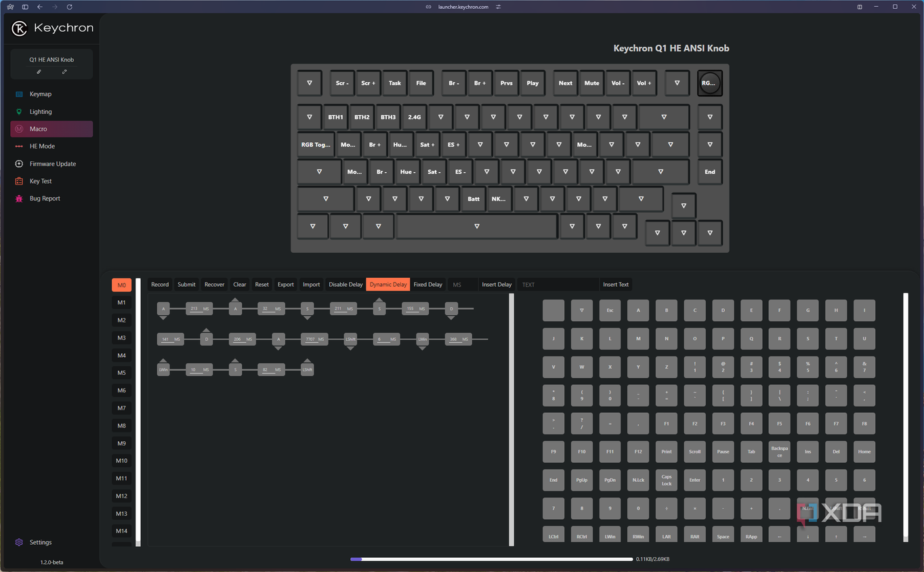Click the MS delay input field
Viewport: 924px width, 572px height.
click(x=462, y=285)
